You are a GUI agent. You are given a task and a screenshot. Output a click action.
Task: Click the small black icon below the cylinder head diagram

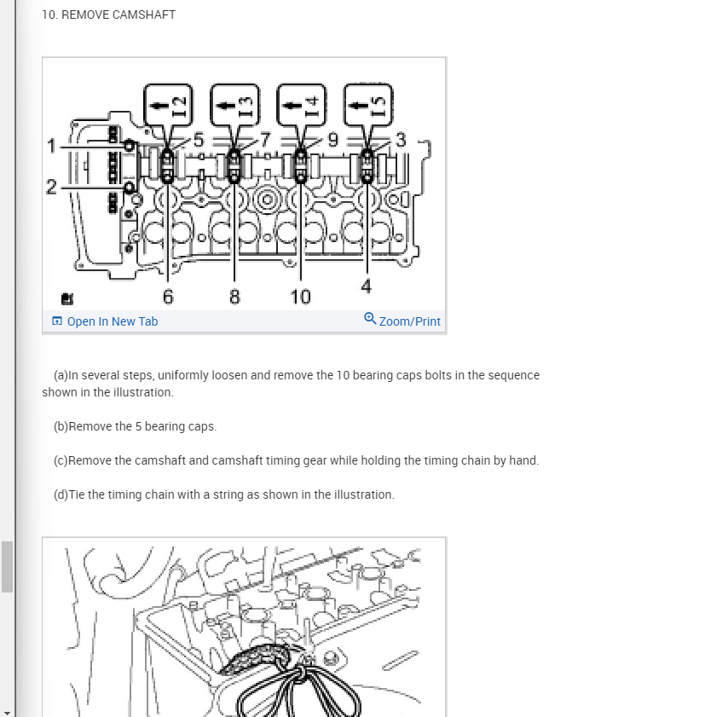(x=67, y=298)
